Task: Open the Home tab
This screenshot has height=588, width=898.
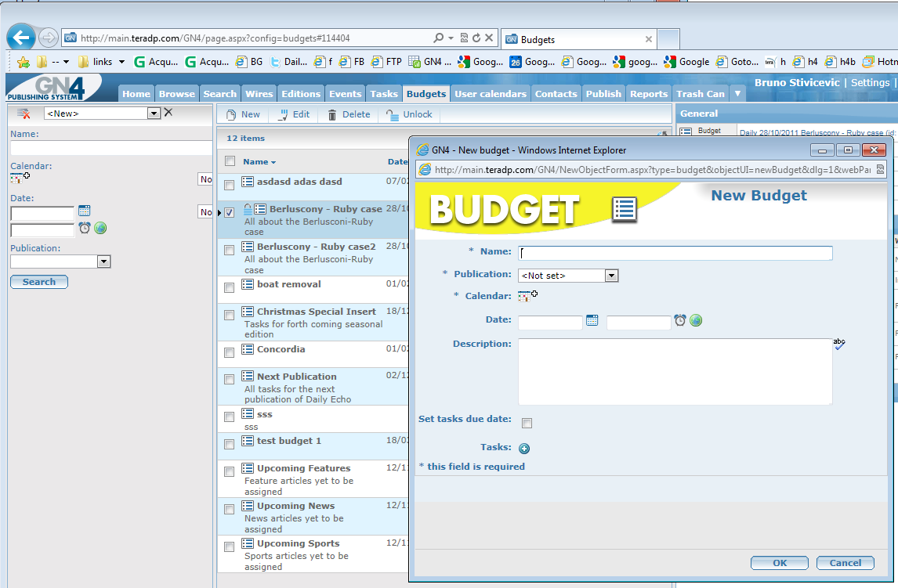Action: tap(136, 94)
